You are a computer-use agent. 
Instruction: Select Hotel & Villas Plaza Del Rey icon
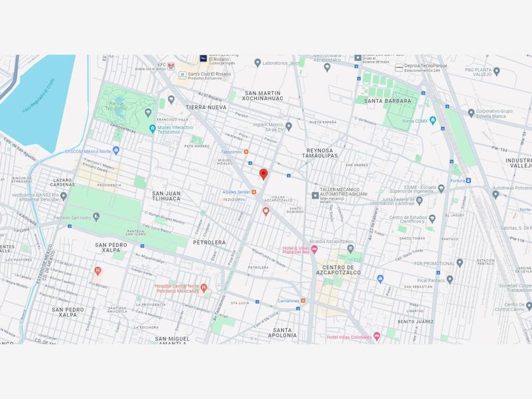click(314, 250)
